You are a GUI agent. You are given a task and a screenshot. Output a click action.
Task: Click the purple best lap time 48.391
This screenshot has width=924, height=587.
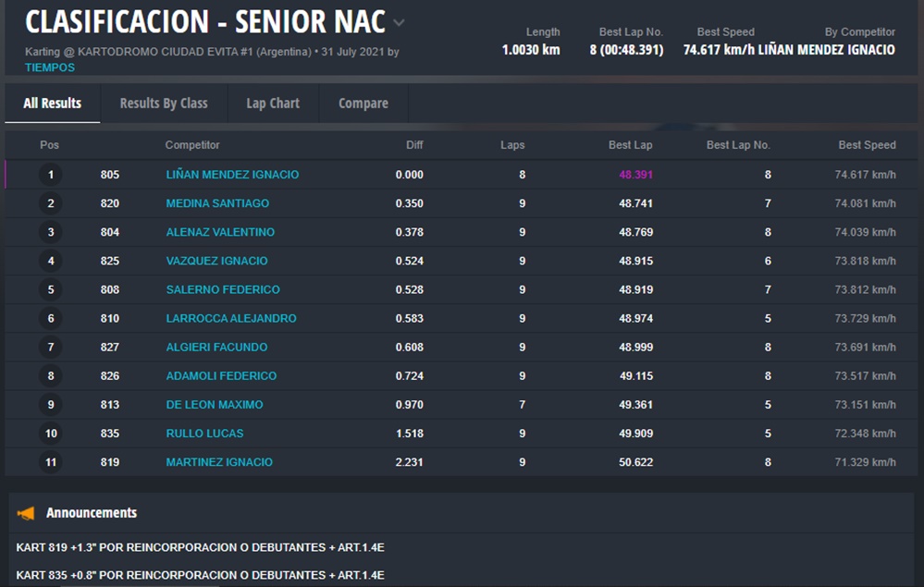635,175
